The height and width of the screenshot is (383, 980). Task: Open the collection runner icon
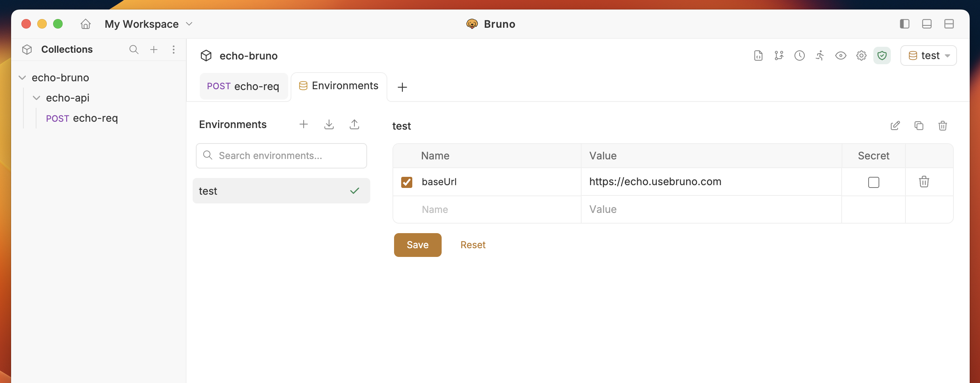tap(820, 56)
